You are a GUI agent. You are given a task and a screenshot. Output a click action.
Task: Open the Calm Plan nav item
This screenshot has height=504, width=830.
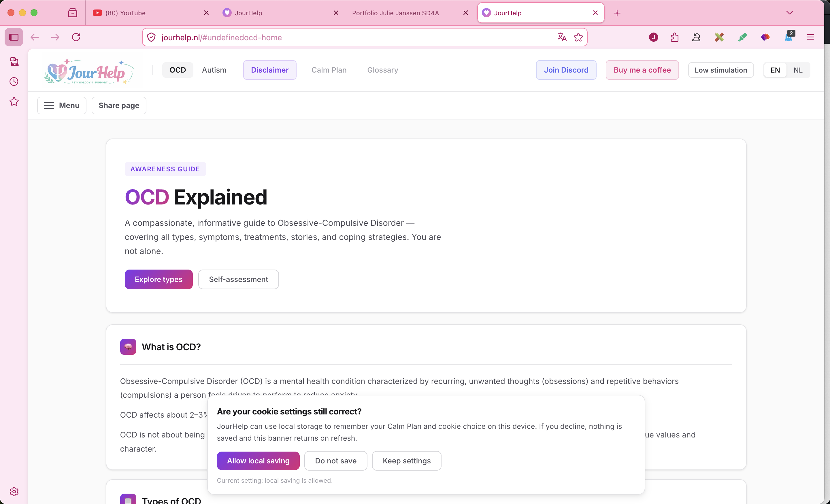tap(329, 70)
